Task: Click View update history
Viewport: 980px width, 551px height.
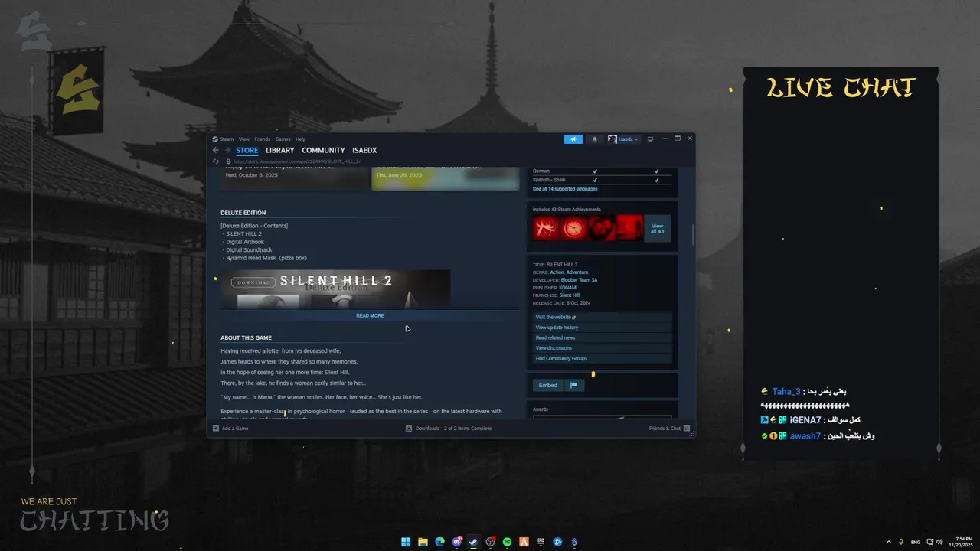Action: [x=603, y=328]
